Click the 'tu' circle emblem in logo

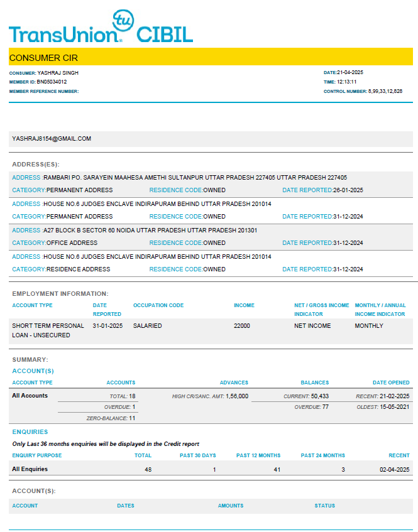(122, 21)
